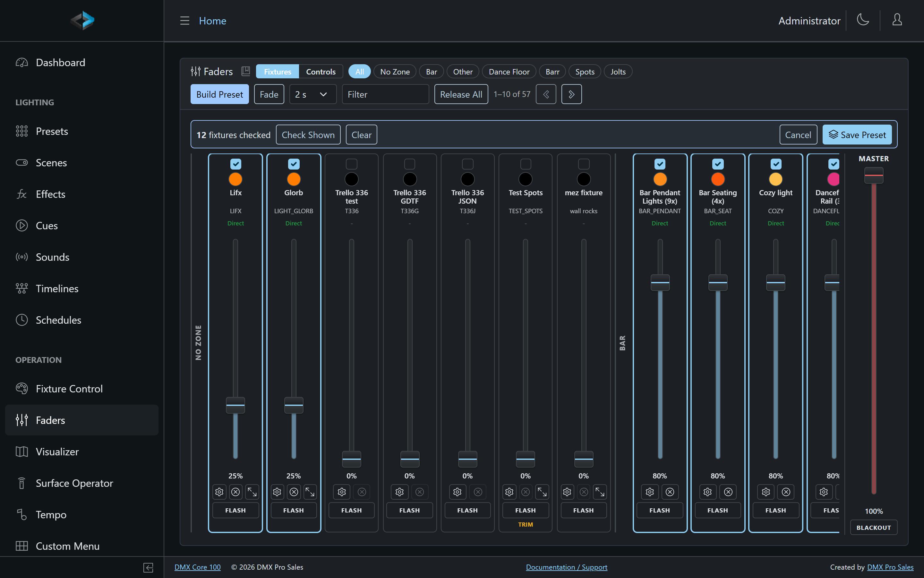Click Release All button

pyautogui.click(x=461, y=94)
